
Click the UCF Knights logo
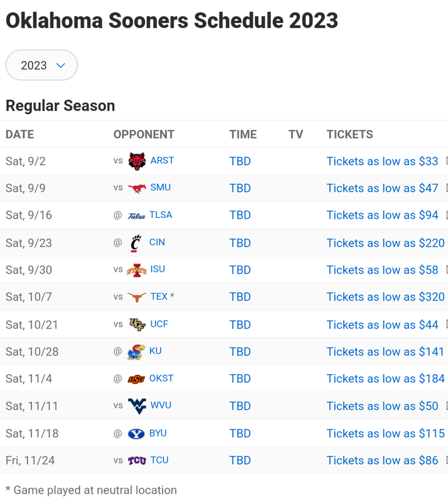137,325
